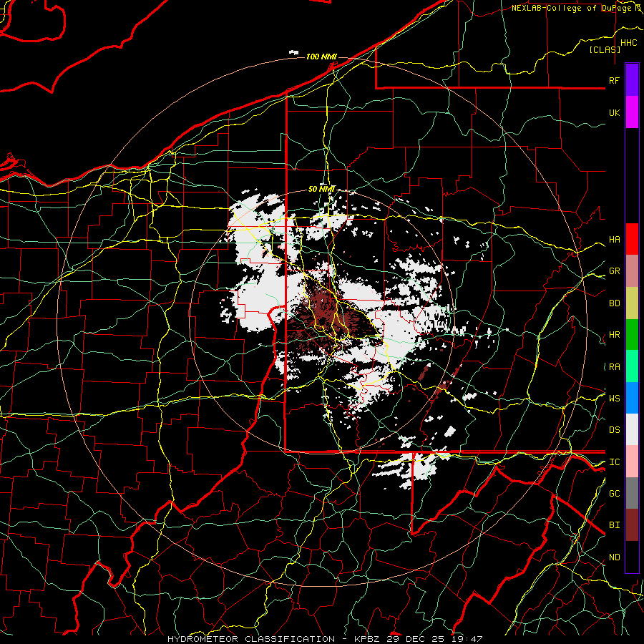Screen dimensions: 644x644
Task: Click the UK legend label
Action: [614, 112]
